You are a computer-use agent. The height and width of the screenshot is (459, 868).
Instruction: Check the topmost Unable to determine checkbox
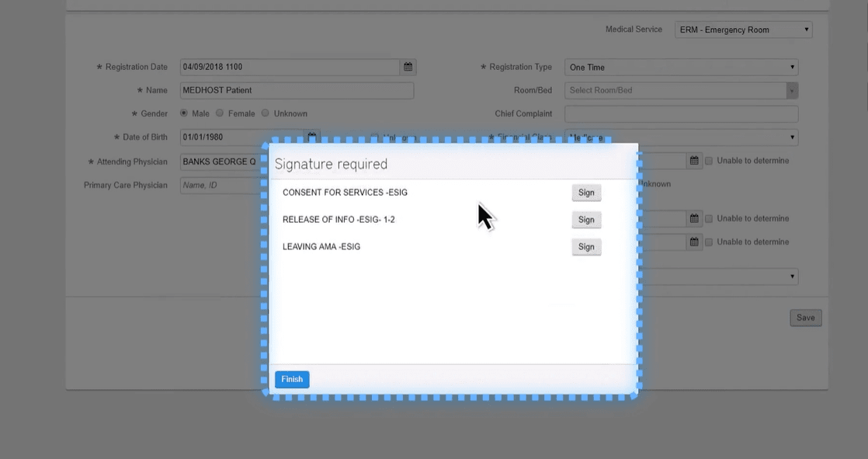709,160
